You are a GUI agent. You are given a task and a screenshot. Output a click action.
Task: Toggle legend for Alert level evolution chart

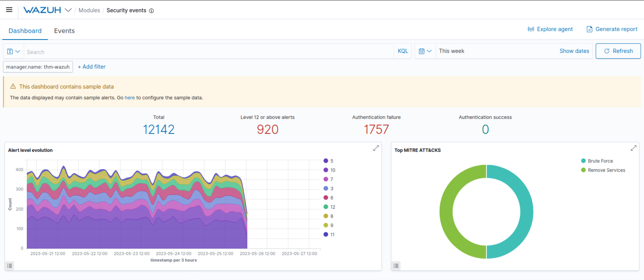pyautogui.click(x=10, y=265)
